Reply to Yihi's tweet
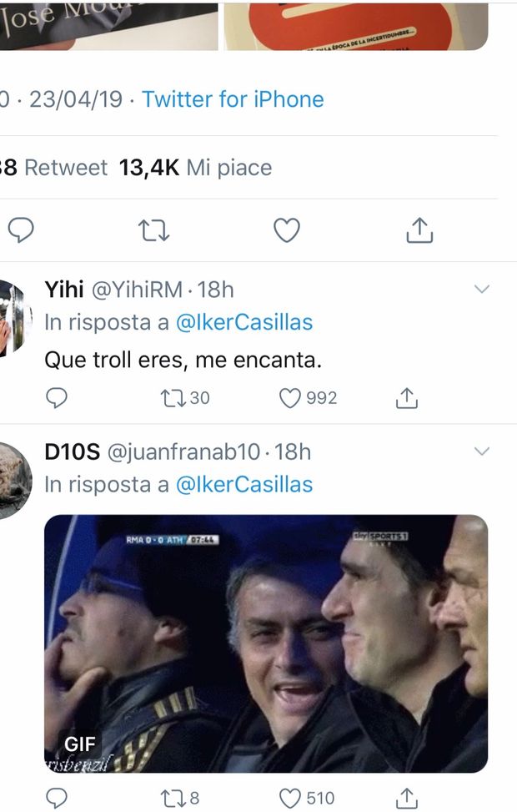This screenshot has height=812, width=517. click(x=56, y=398)
